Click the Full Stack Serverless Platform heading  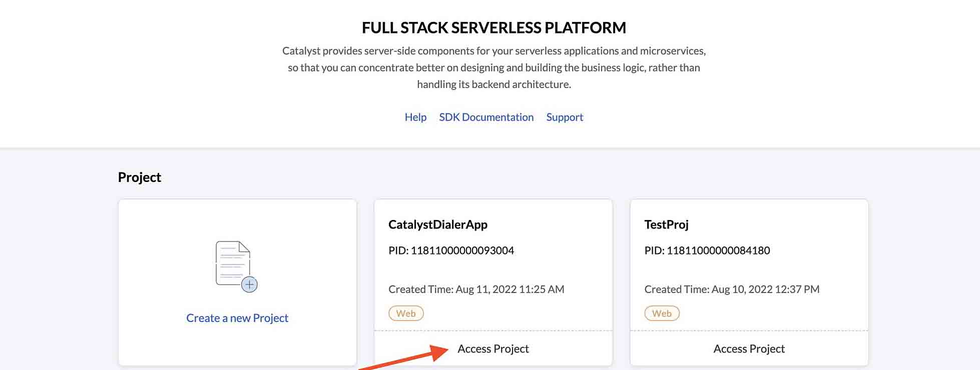click(494, 27)
